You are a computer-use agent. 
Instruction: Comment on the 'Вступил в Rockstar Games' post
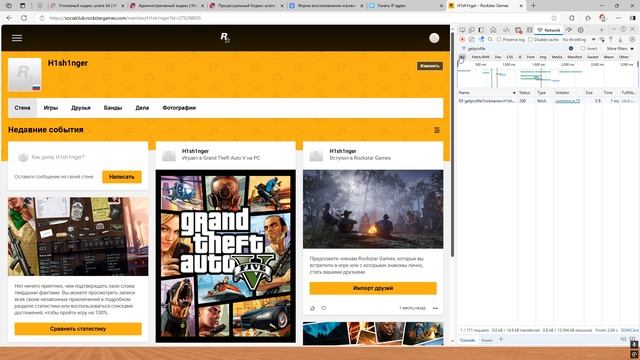pyautogui.click(x=324, y=308)
